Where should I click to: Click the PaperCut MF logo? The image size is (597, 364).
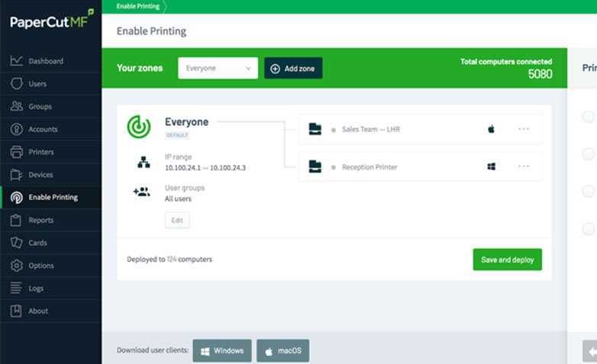point(52,20)
